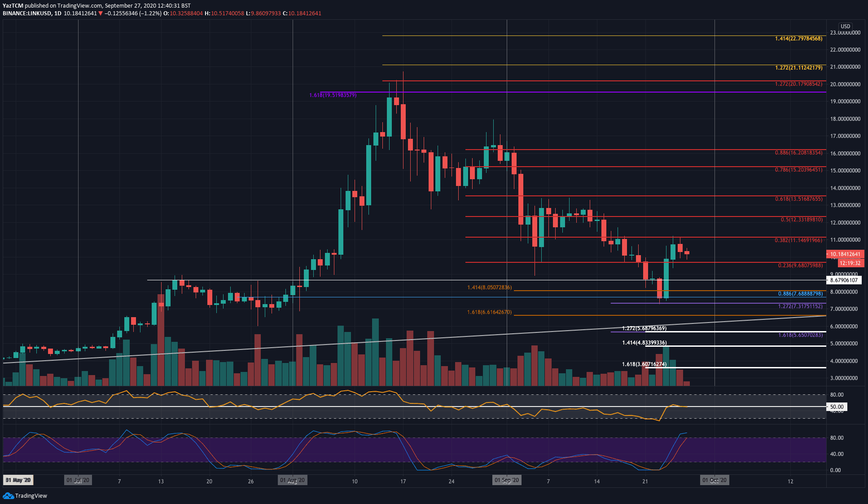Select the white 1.272(5.68796369) label
The height and width of the screenshot is (504, 868).
coord(644,328)
